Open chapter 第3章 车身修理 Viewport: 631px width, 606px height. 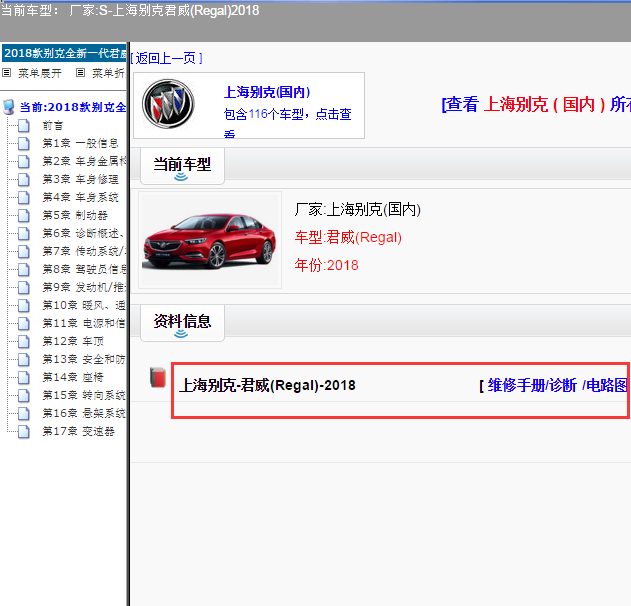[80, 179]
